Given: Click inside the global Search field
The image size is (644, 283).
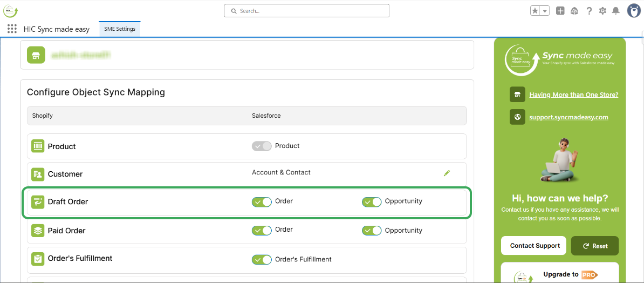Looking at the screenshot, I should pyautogui.click(x=306, y=11).
